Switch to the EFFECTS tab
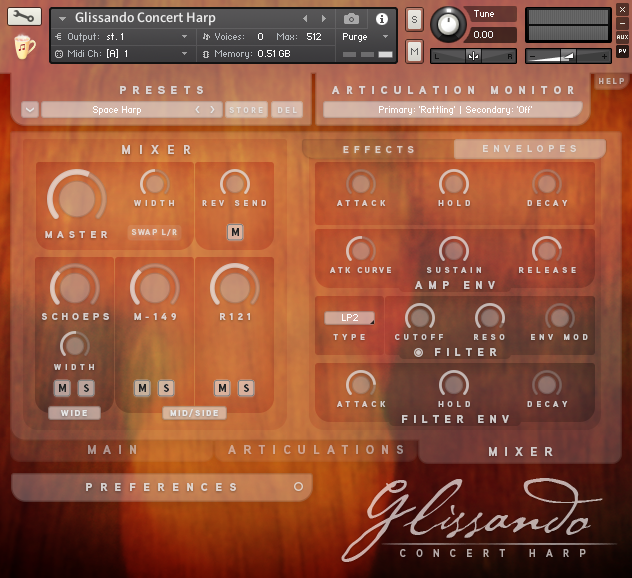 pyautogui.click(x=378, y=150)
